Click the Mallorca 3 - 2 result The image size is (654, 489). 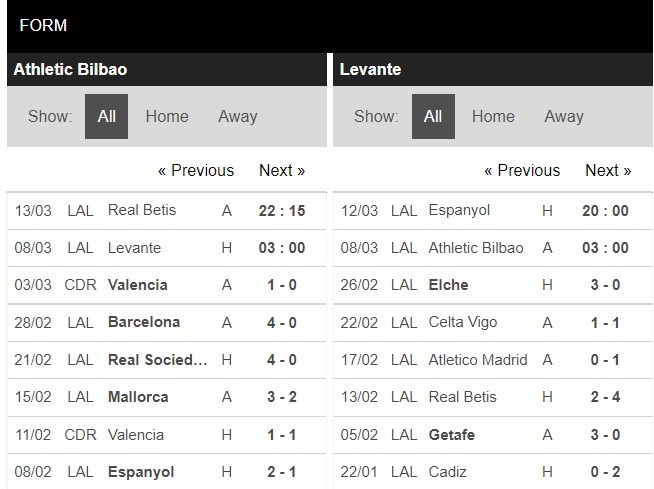coord(281,397)
